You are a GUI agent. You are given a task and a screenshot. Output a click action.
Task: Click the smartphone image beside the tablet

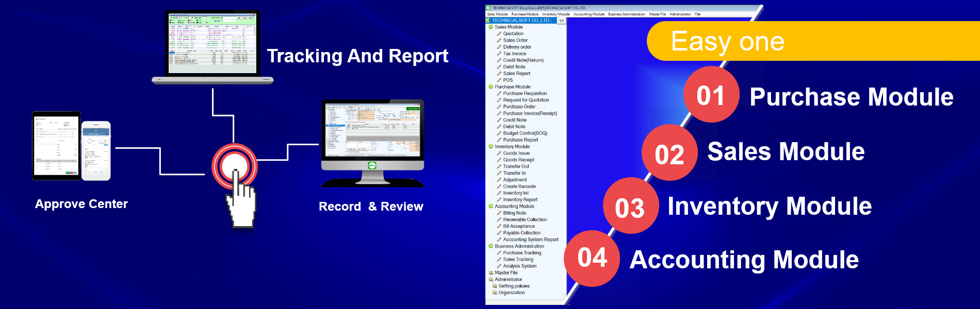[96, 151]
